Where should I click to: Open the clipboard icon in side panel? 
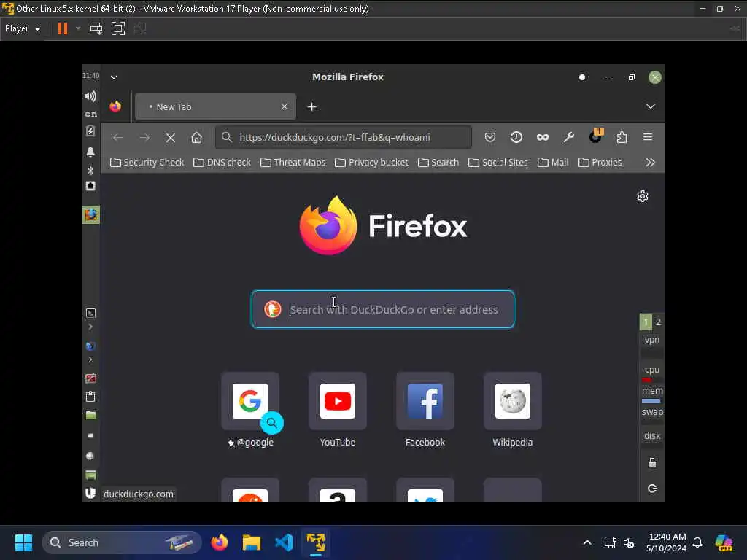pyautogui.click(x=90, y=396)
